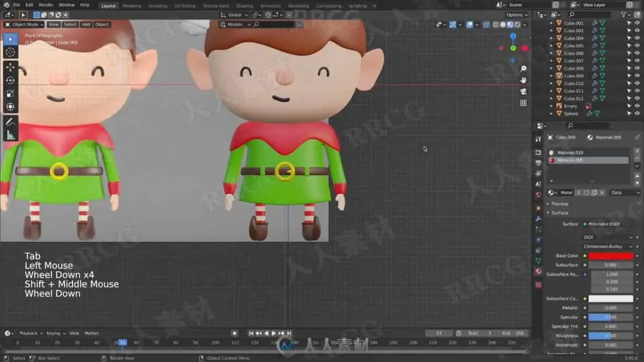Open the Window menu

tap(67, 5)
